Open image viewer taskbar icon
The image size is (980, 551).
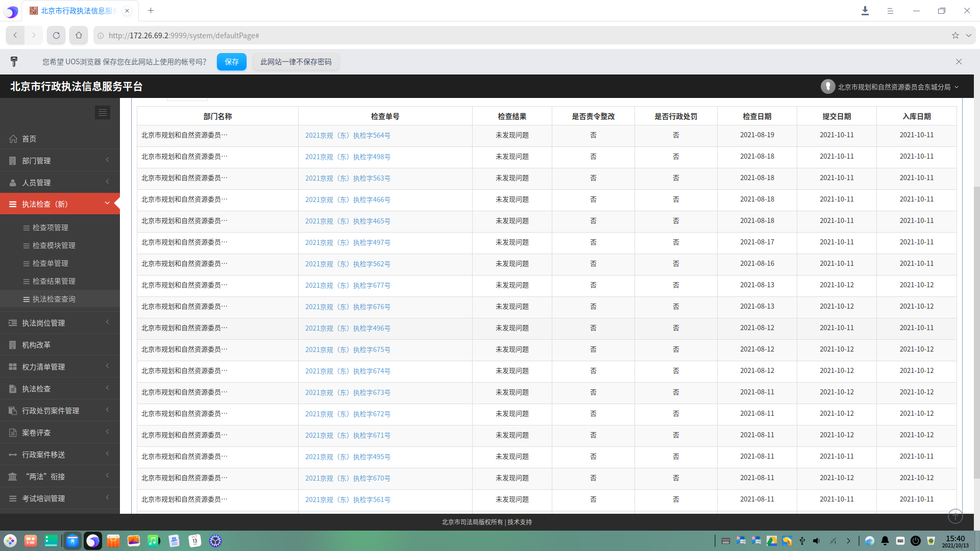[x=134, y=541]
